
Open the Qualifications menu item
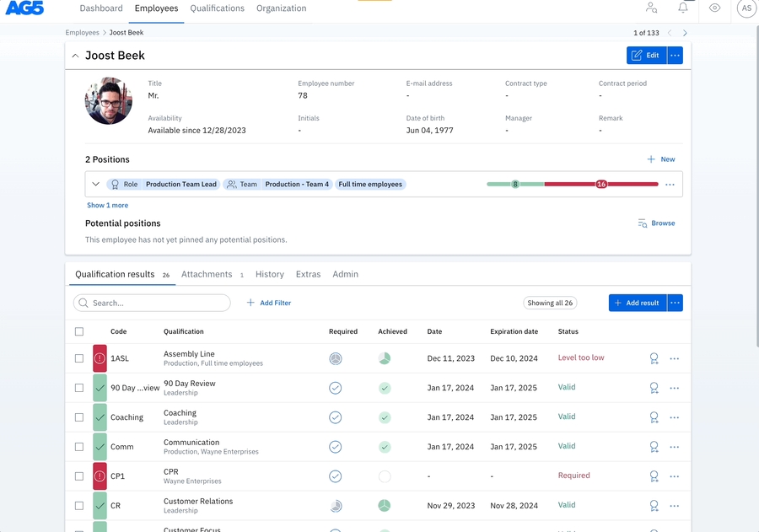click(217, 8)
